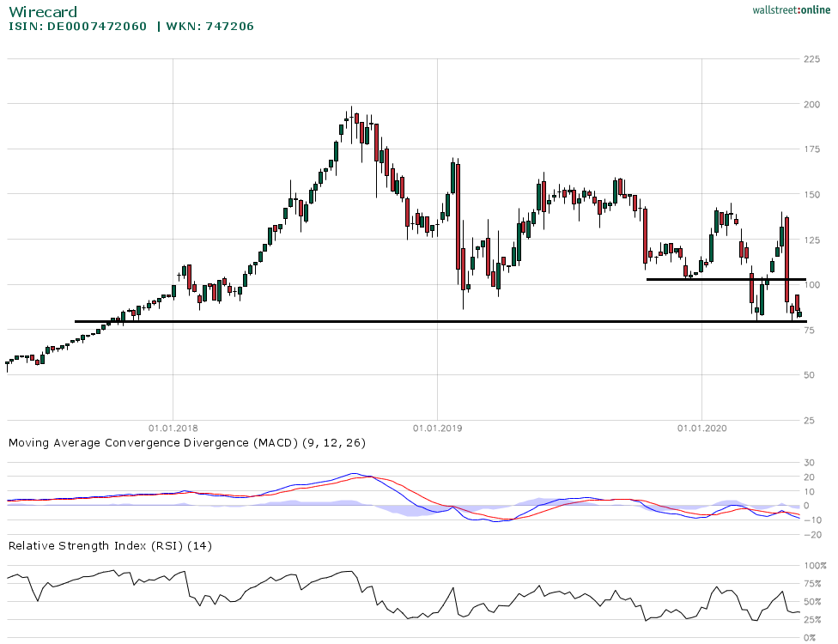Click the 25 label on the price axis
The image size is (838, 644).
(x=809, y=421)
